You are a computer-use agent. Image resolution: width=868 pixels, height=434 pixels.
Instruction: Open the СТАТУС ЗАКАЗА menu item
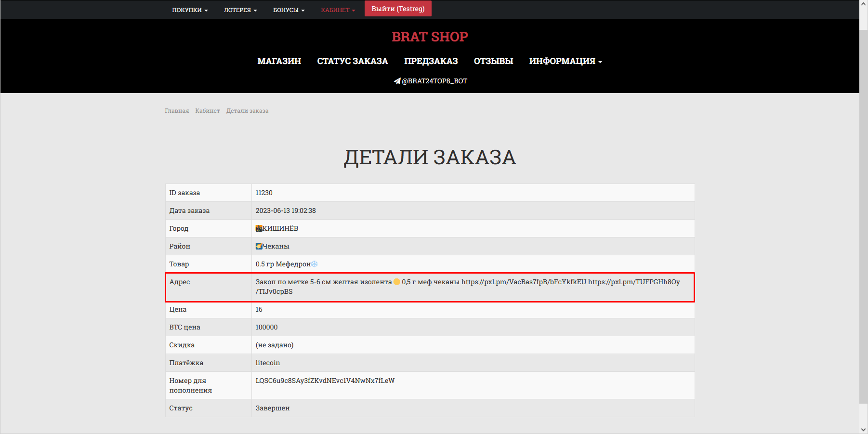(352, 61)
